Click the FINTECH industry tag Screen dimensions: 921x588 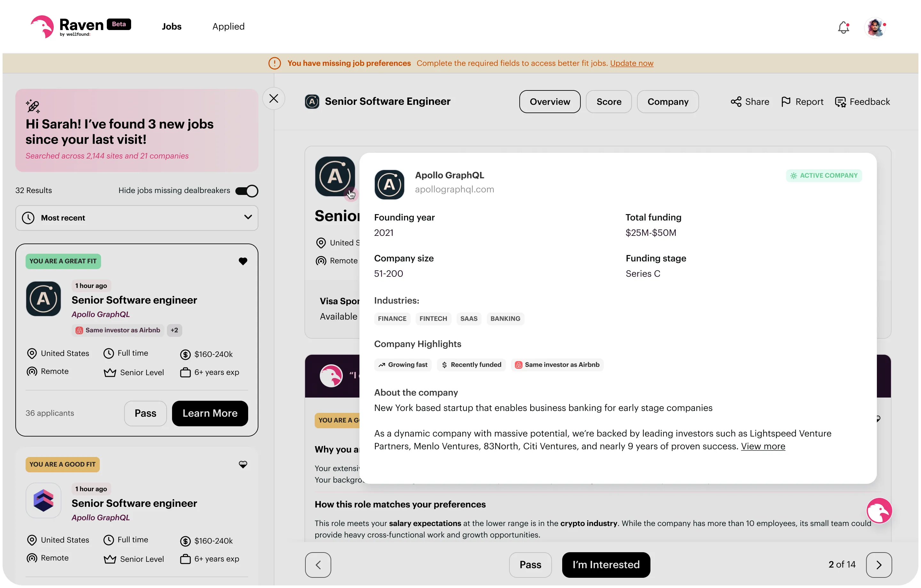(x=433, y=319)
